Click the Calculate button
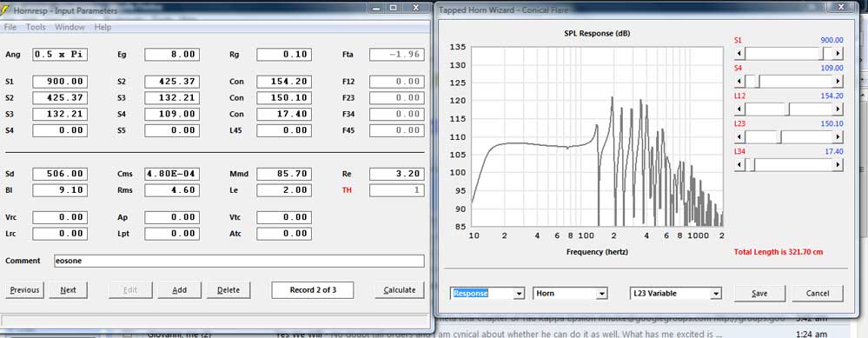The width and height of the screenshot is (868, 338). point(399,290)
